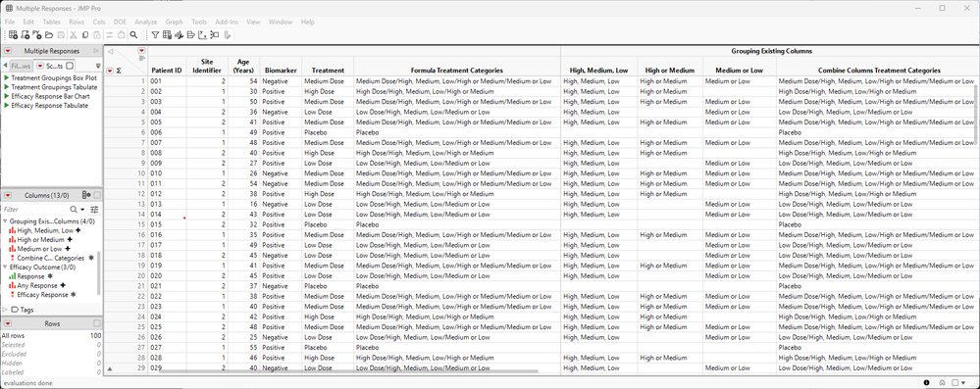Click the Copy icon in toolbar

85,35
